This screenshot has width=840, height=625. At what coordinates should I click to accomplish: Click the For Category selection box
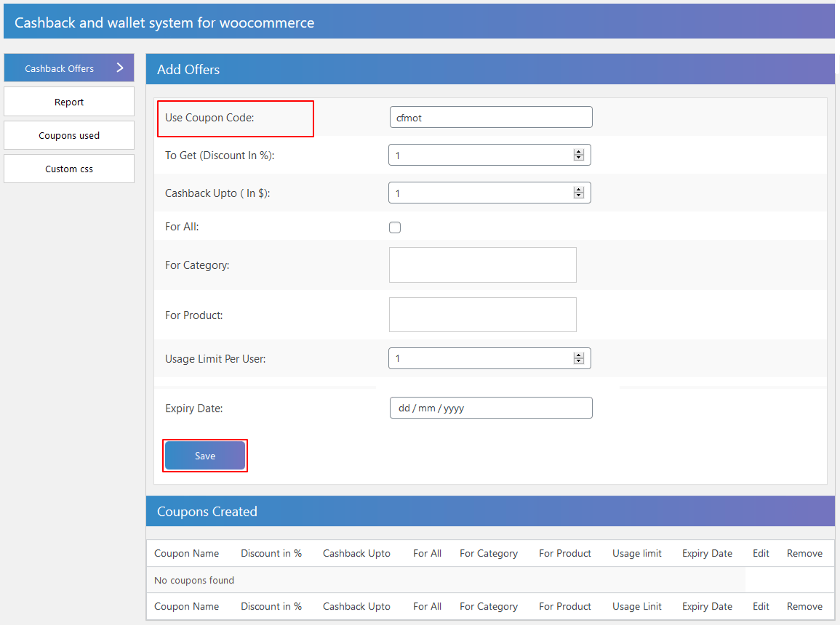coord(483,265)
